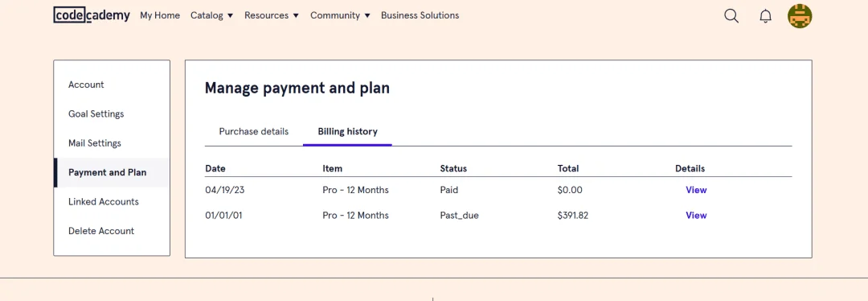Open My Home in navigation
Image resolution: width=868 pixels, height=301 pixels.
[160, 15]
